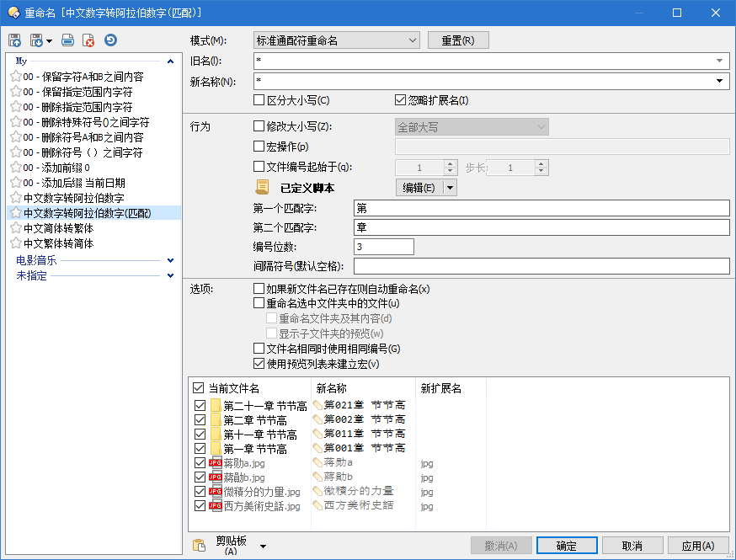Click the 重置(R) reset button
The height and width of the screenshot is (560, 736).
point(458,40)
